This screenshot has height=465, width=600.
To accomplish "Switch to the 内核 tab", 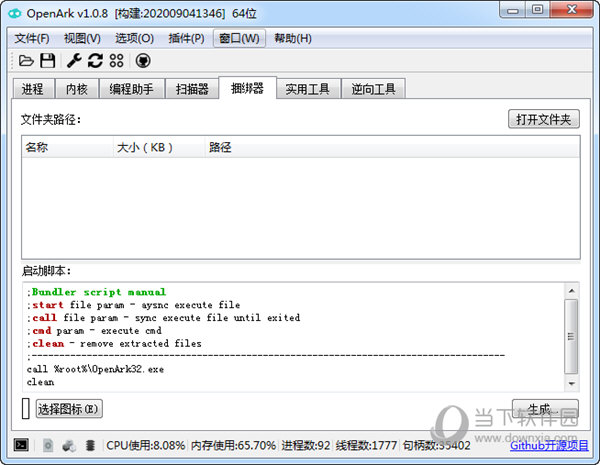I will pos(77,89).
